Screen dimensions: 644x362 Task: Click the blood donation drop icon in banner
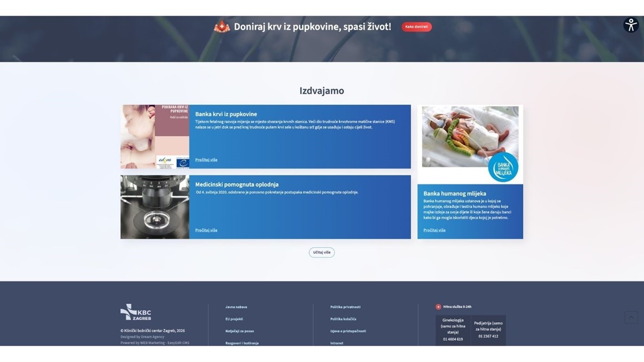tap(222, 27)
